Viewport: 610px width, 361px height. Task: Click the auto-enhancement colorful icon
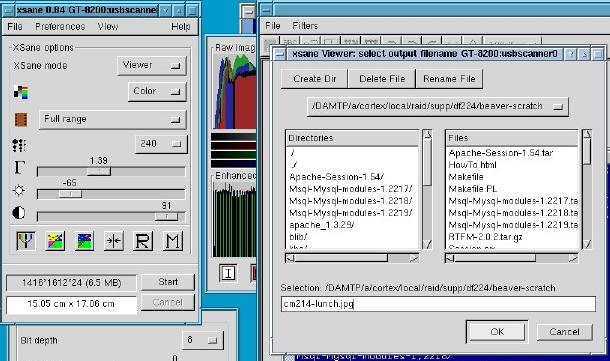point(55,240)
